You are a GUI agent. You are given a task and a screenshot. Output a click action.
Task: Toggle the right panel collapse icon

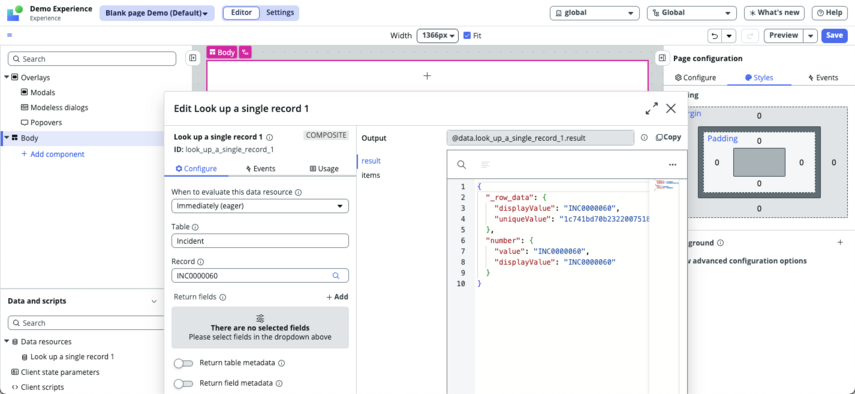tap(662, 58)
